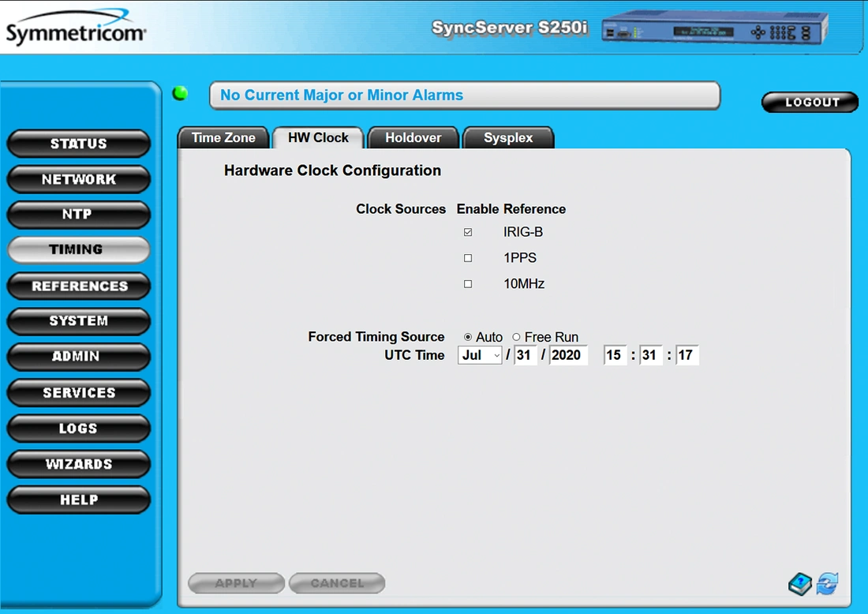Open the ADMIN menu
Image resolution: width=868 pixels, height=614 pixels.
click(79, 356)
